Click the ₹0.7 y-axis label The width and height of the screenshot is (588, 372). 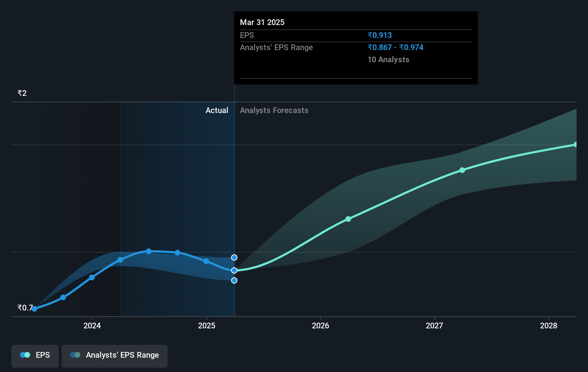tap(25, 308)
